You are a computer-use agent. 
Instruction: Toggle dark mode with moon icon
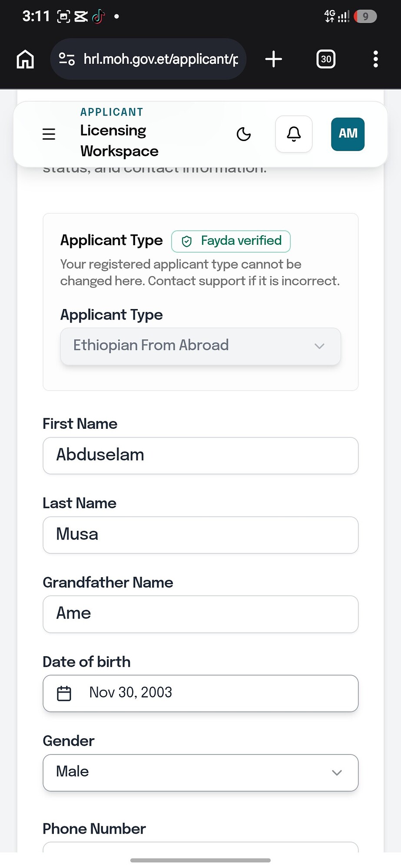pyautogui.click(x=244, y=134)
